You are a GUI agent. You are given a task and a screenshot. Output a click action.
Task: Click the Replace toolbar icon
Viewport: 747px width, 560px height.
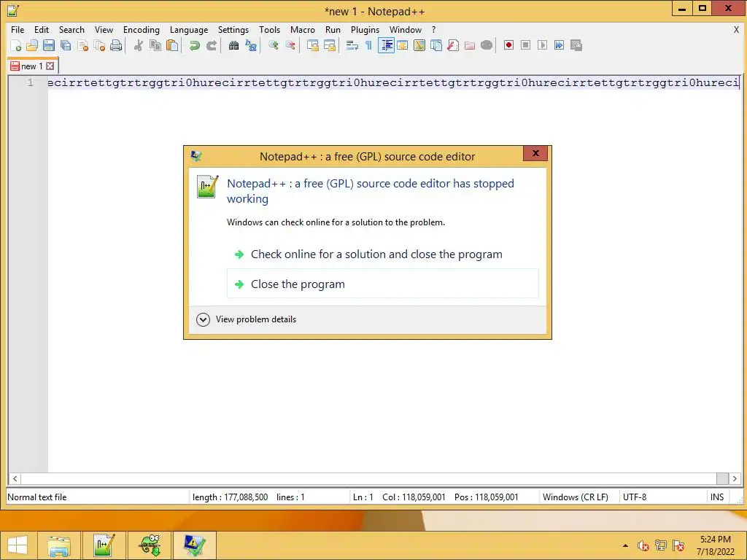[251, 46]
